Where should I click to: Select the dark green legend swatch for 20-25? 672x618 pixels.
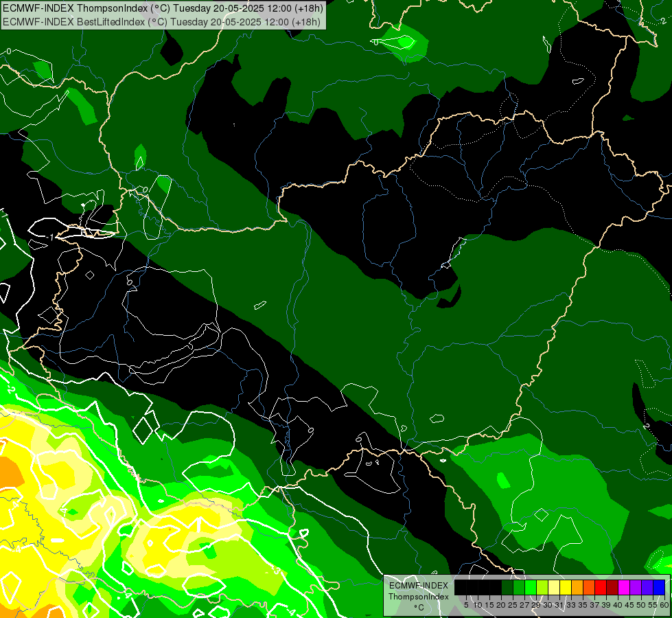pos(507,587)
